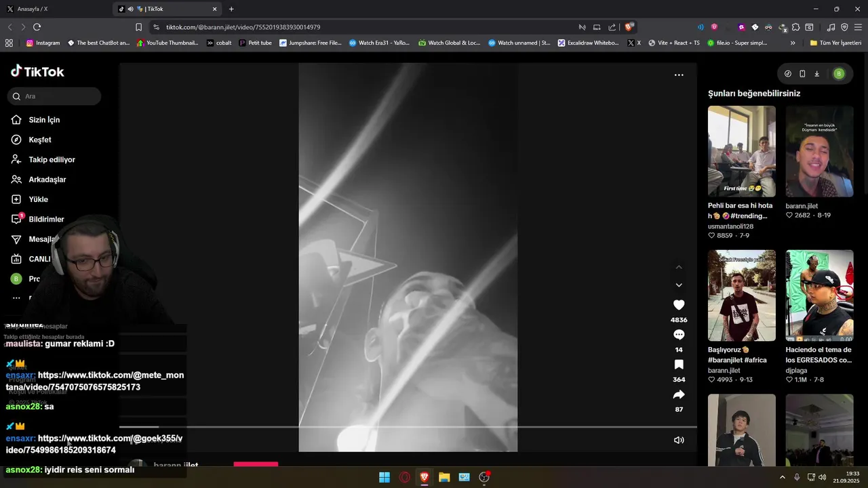Open the Instagram bookmark
The width and height of the screenshot is (868, 488).
click(x=43, y=43)
